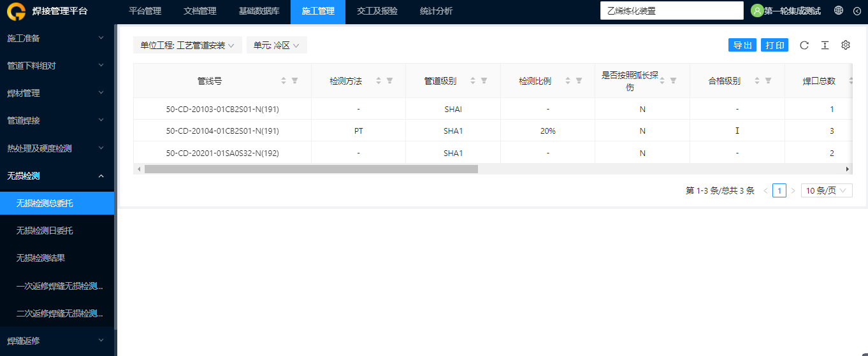The width and height of the screenshot is (868, 356).
Task: Sort the 管道级别 column
Action: pos(473,81)
